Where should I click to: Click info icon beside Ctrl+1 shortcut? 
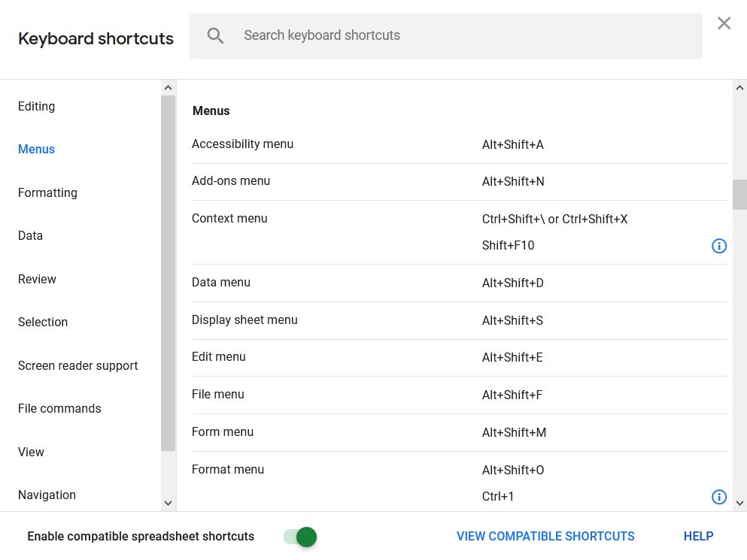719,497
